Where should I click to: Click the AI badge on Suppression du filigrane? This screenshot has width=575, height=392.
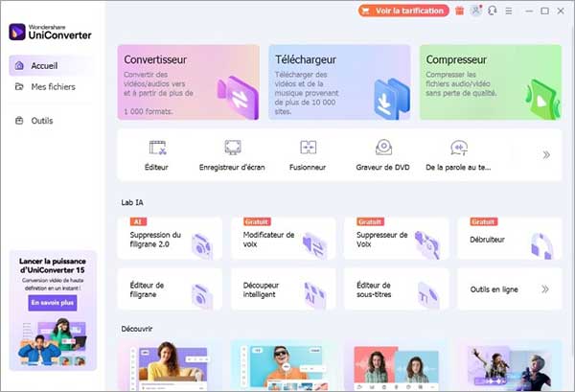click(138, 221)
